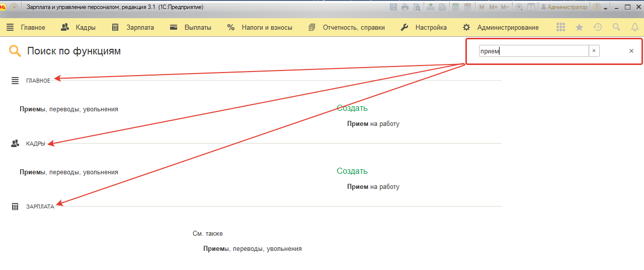This screenshot has width=644, height=270.
Task: Click the ГЛАВНОЕ section heading
Action: click(38, 81)
